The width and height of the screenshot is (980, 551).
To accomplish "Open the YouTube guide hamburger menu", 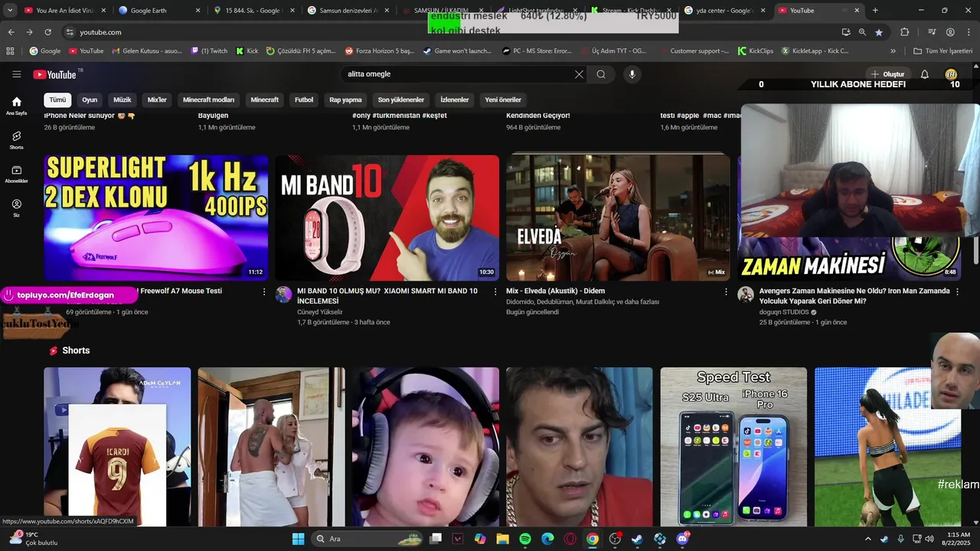I will coord(17,74).
